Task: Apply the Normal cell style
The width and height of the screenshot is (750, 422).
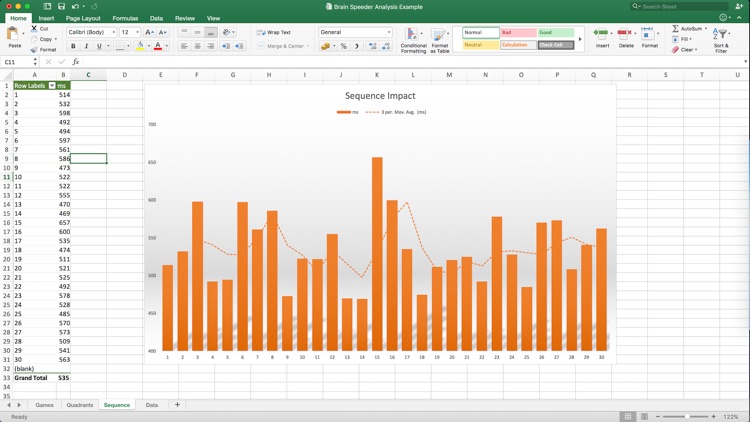Action: 481,33
